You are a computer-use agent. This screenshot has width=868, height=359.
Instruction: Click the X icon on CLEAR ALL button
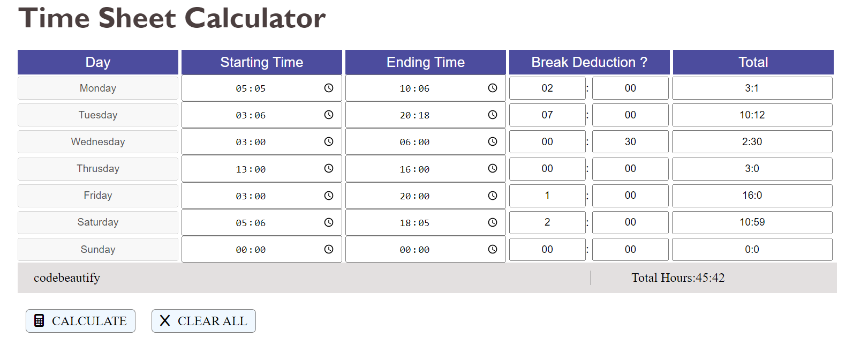point(165,320)
